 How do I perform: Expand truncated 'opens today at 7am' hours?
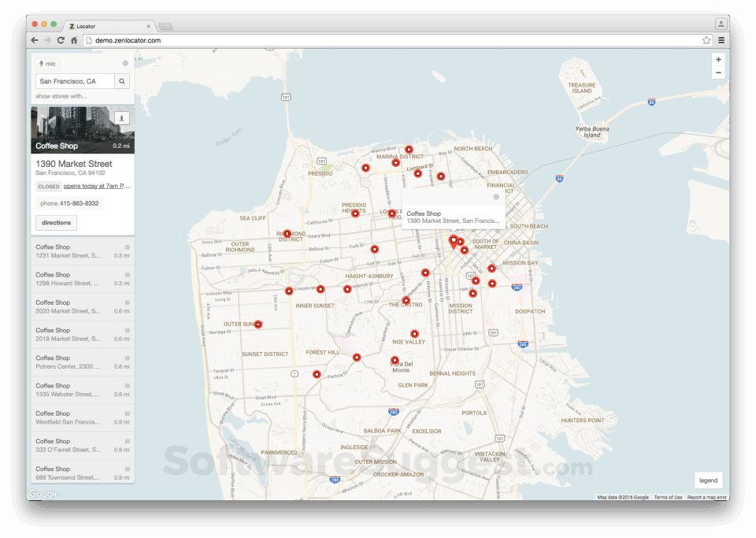[96, 186]
